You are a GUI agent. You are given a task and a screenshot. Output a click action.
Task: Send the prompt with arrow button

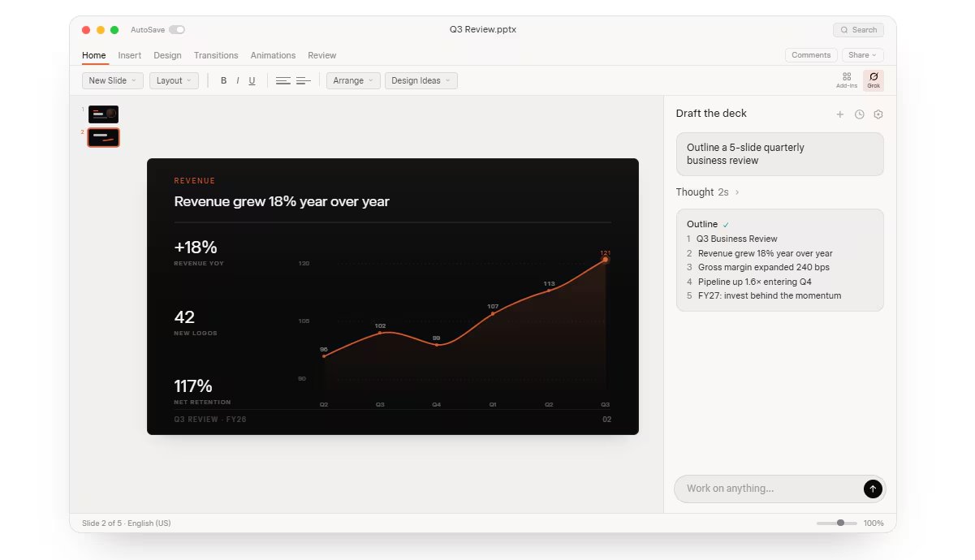point(873,489)
